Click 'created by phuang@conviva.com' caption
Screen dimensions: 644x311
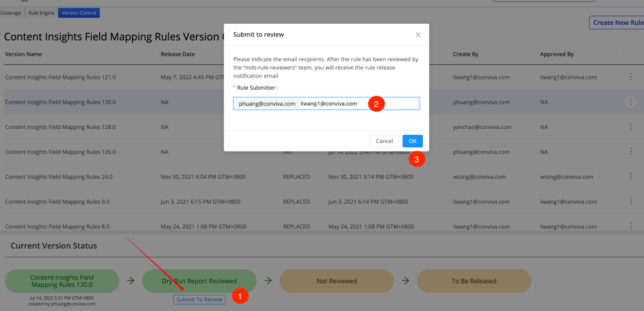[x=62, y=304]
